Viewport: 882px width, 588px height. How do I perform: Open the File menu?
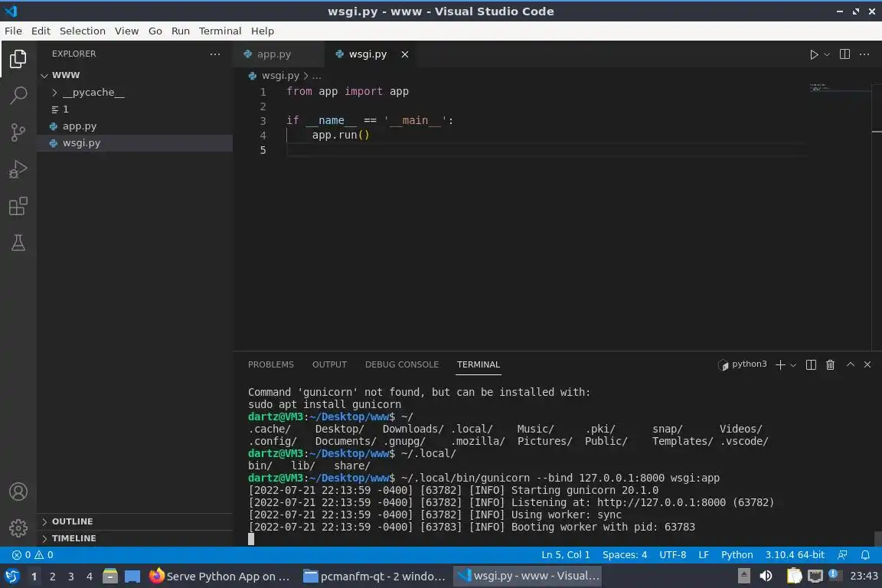tap(14, 31)
